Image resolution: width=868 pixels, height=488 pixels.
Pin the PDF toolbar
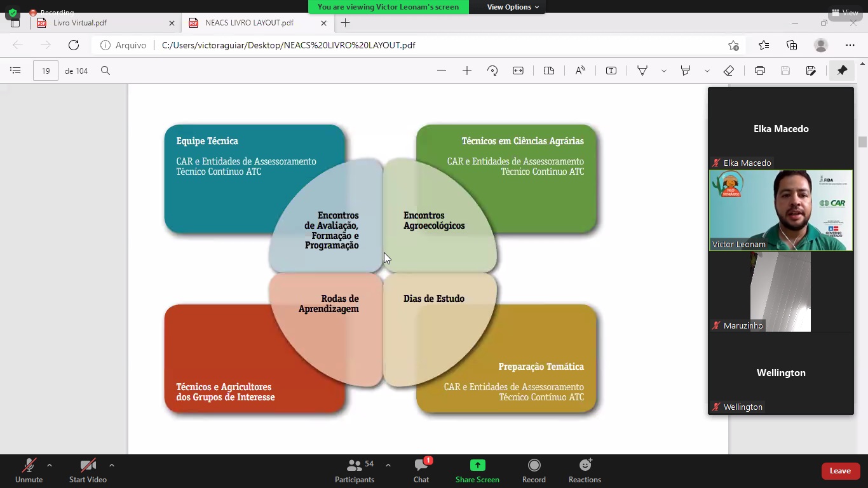click(842, 71)
